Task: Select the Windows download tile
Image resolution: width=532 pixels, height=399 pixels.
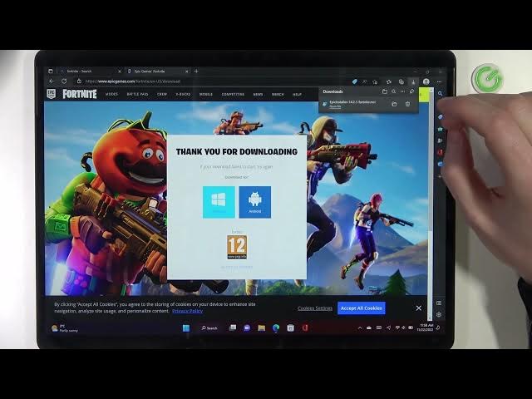Action: 219,202
